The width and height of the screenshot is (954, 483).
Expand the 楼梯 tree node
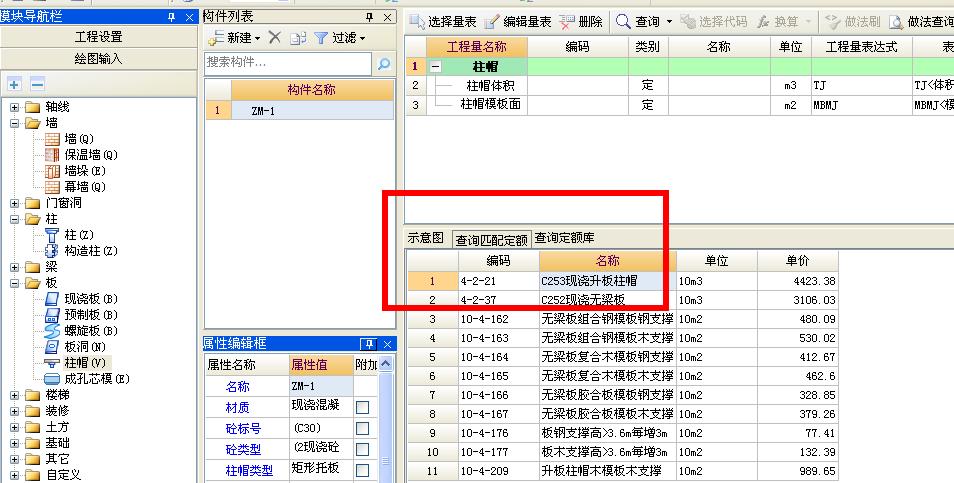[15, 395]
